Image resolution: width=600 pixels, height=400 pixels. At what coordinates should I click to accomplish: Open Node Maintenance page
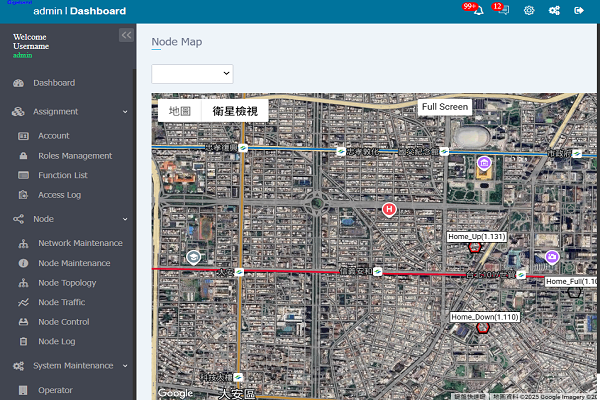tap(74, 263)
